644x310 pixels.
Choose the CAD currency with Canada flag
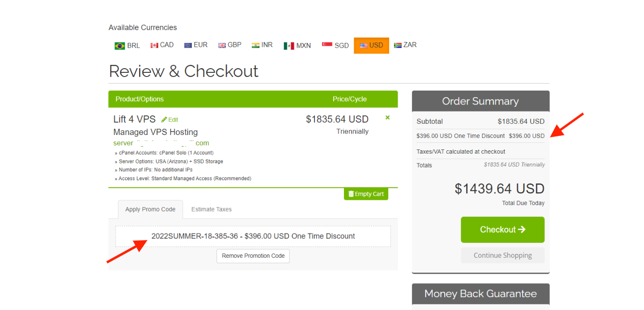pyautogui.click(x=162, y=45)
